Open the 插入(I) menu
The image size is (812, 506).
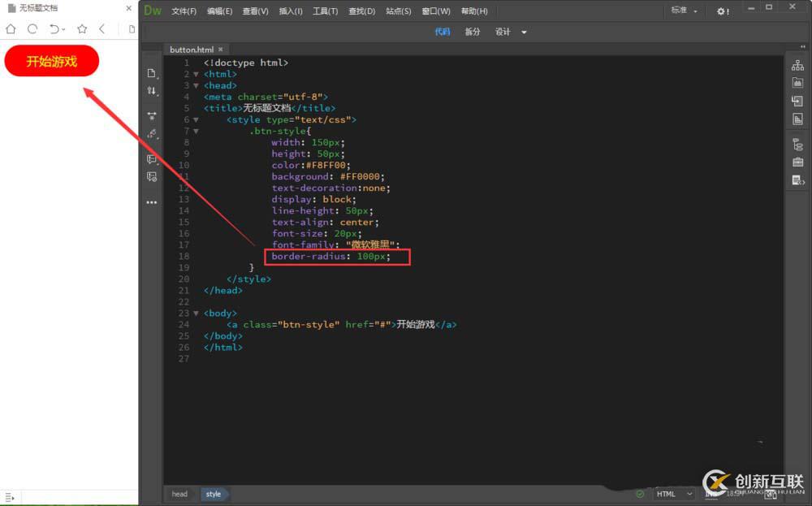coord(291,11)
